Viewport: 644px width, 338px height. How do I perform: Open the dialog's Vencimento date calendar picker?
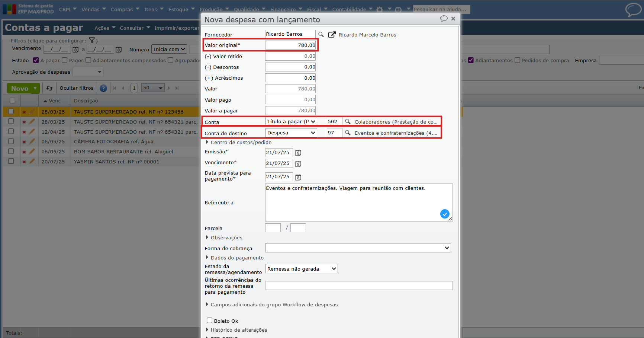[298, 164]
